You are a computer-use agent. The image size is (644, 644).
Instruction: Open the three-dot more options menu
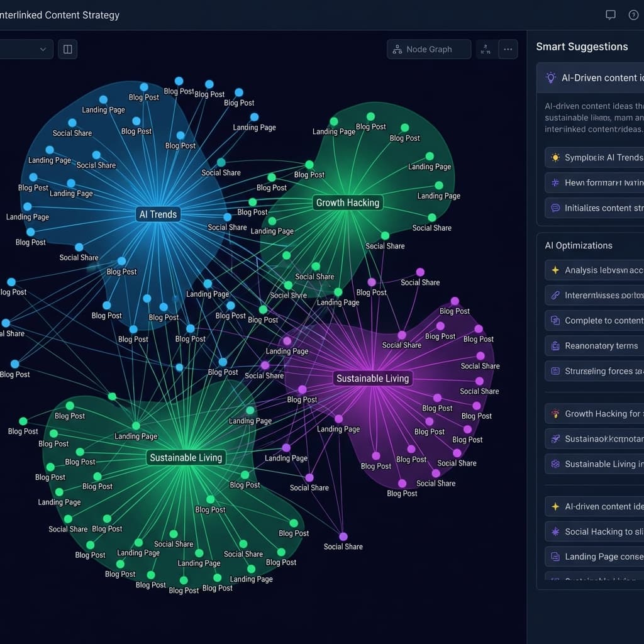[508, 49]
